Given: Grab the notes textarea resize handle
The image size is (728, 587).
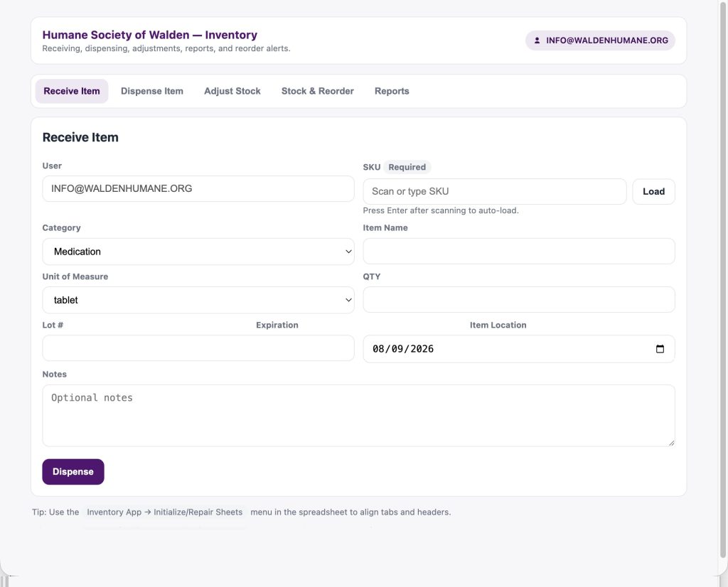Looking at the screenshot, I should (x=671, y=443).
